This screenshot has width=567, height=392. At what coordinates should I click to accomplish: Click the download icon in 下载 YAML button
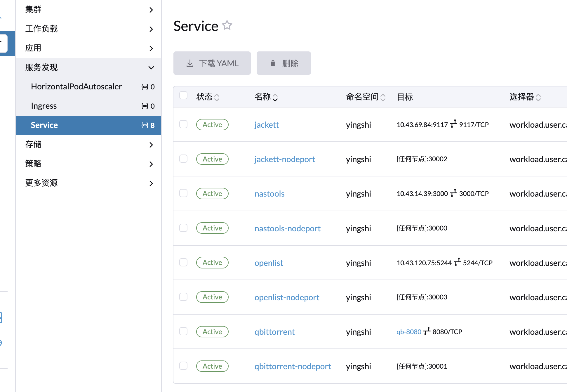click(190, 63)
